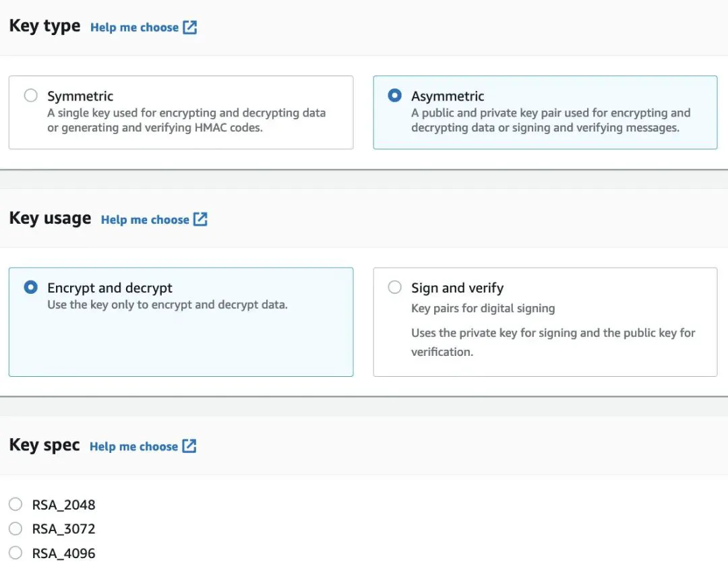Viewport: 728px width, 579px height.
Task: Click the Asymmetric key pair description text
Action: (550, 120)
